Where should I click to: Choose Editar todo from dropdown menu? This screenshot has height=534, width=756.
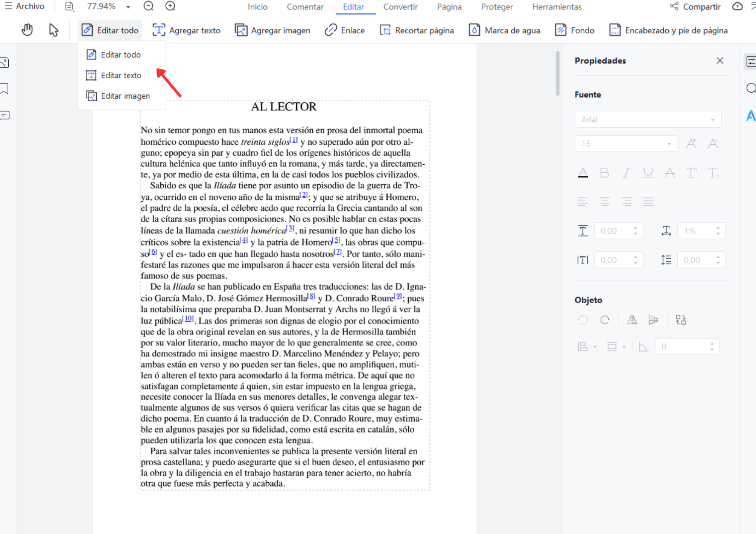(121, 55)
